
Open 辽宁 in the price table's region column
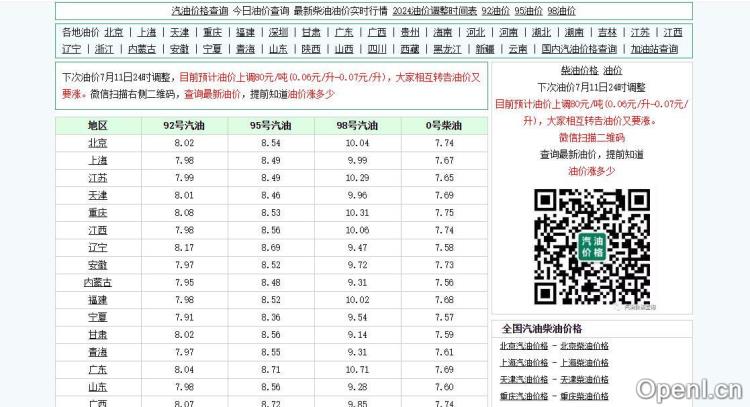click(98, 248)
